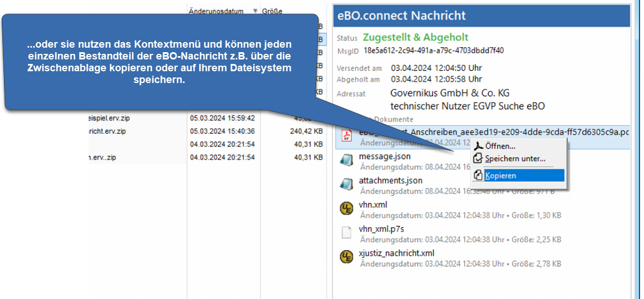The height and width of the screenshot is (299, 644).
Task: Click the vhn.xml details line showing Größe: 1,30 KB
Action: click(461, 215)
